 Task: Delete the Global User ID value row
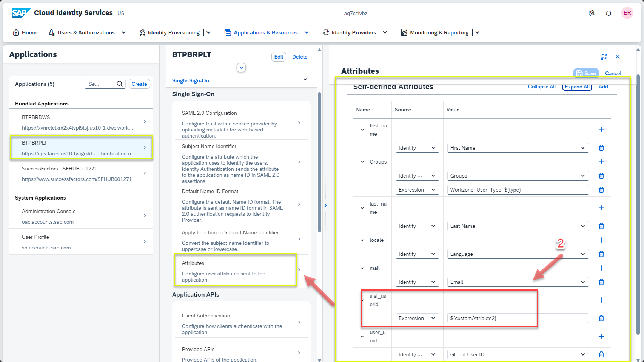[x=601, y=354]
